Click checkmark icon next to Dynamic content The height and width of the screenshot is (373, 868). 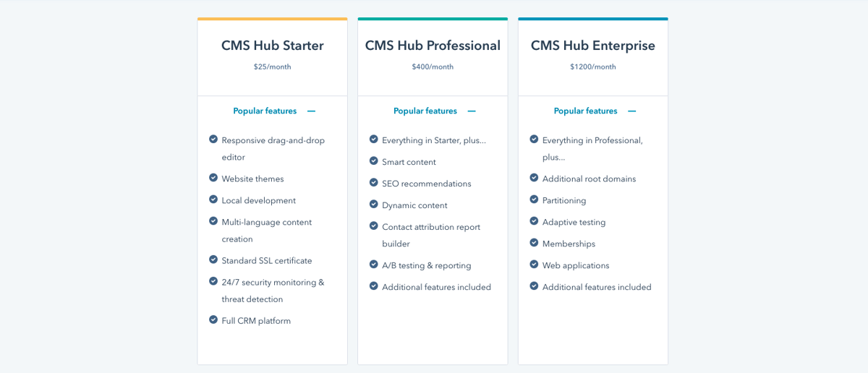374,205
